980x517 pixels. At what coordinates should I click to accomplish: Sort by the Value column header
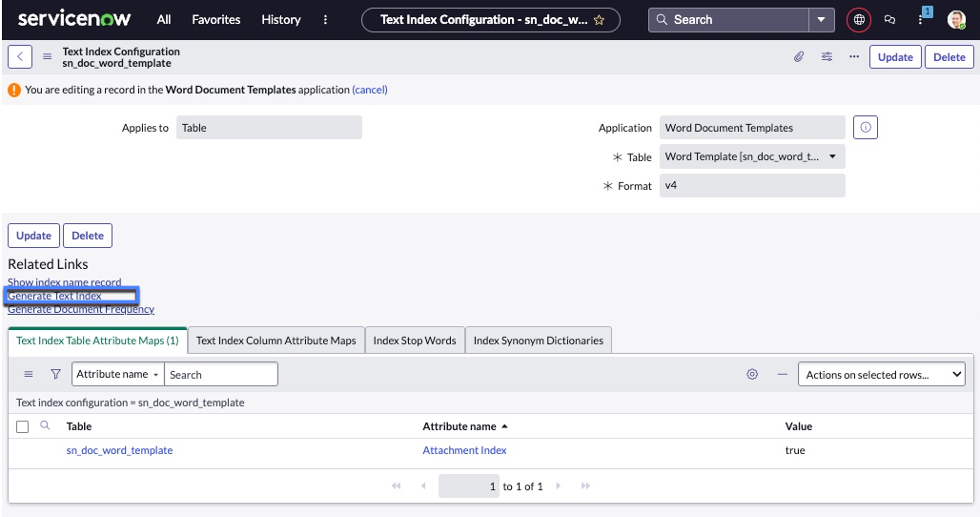(798, 426)
